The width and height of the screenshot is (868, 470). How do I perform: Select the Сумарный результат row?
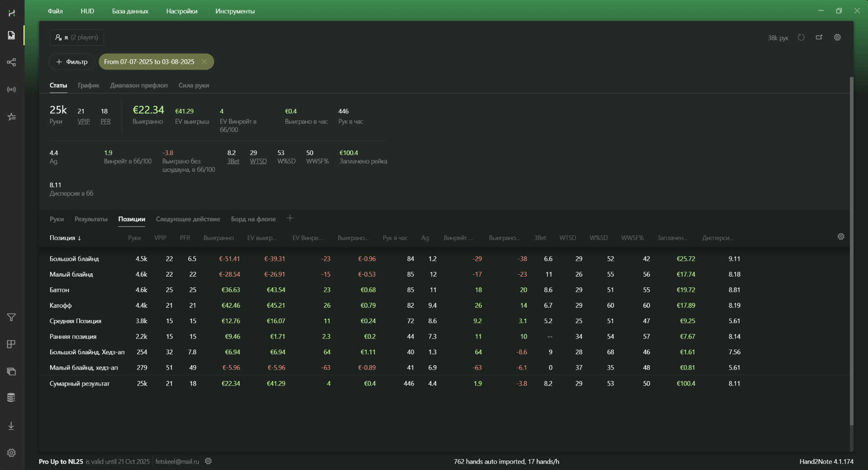(x=444, y=383)
